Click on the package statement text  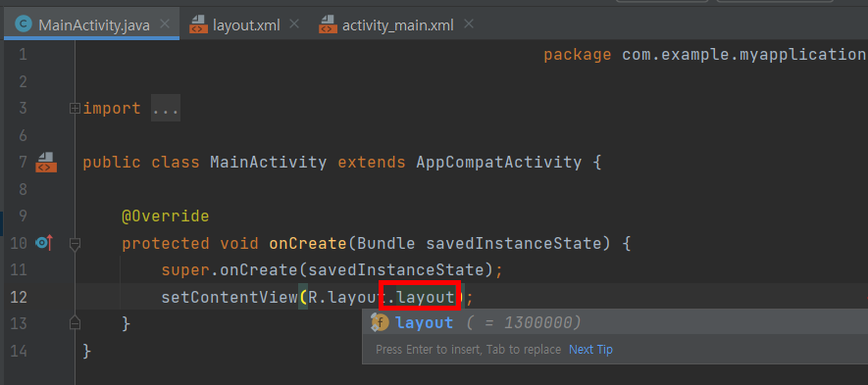(704, 55)
